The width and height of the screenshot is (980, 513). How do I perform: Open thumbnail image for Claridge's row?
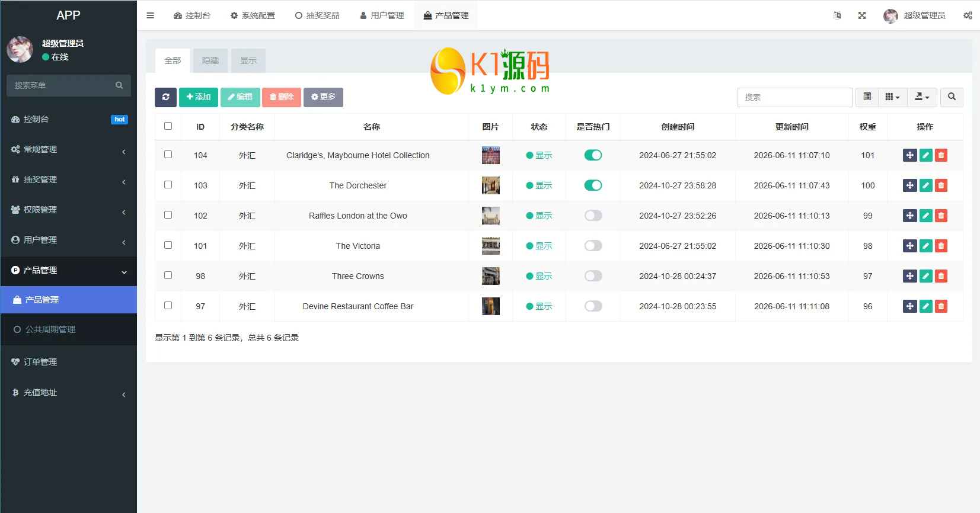(491, 155)
